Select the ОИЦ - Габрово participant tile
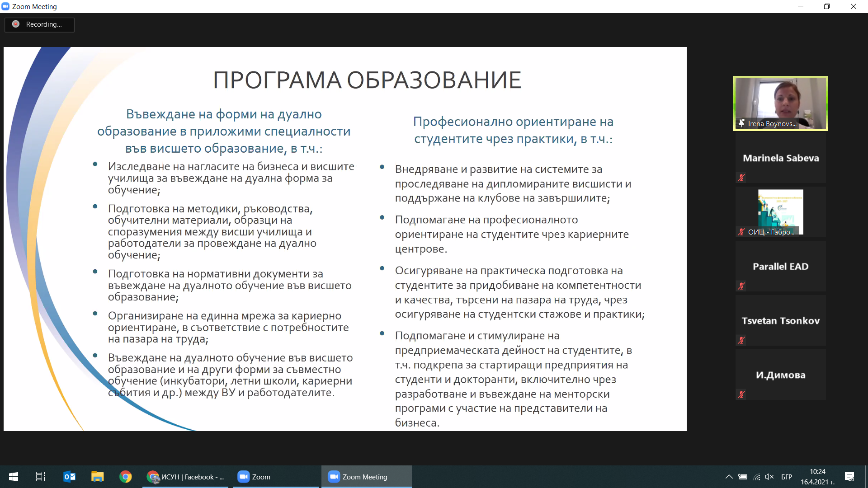Image resolution: width=868 pixels, height=488 pixels. 780,212
